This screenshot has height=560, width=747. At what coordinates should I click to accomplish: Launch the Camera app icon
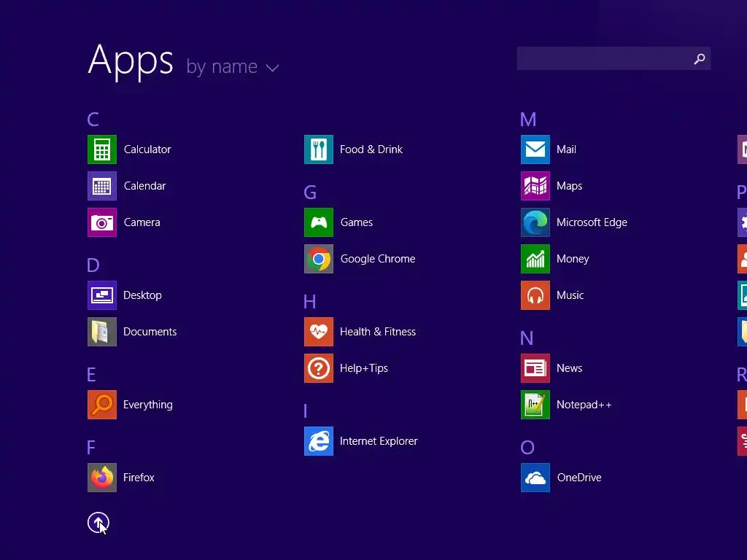[102, 222]
